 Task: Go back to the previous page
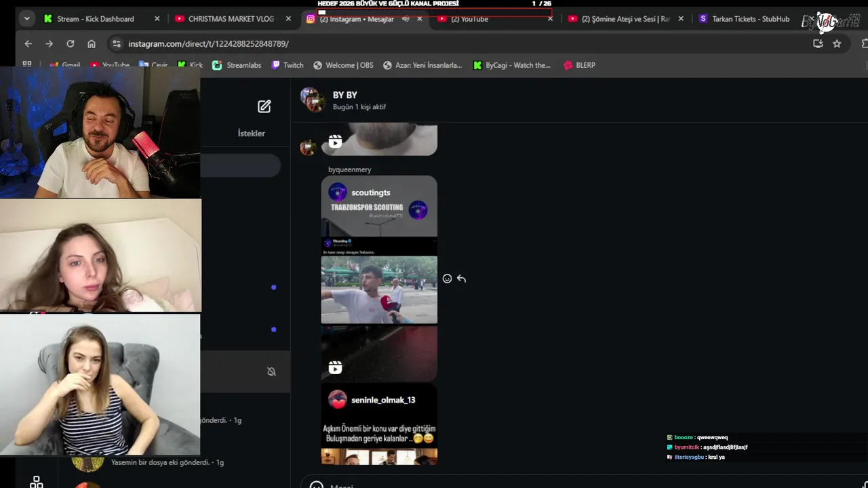(28, 43)
